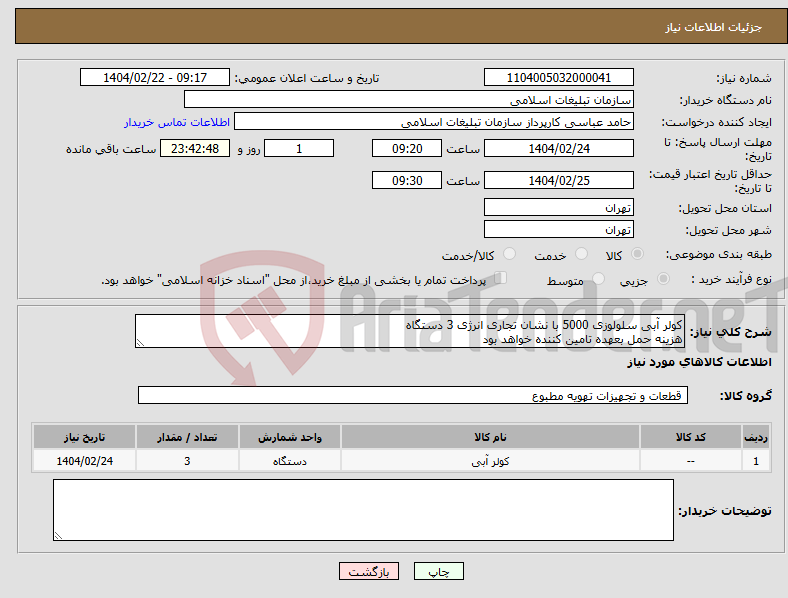Click the table date cell 1404/02/24

[x=84, y=460]
